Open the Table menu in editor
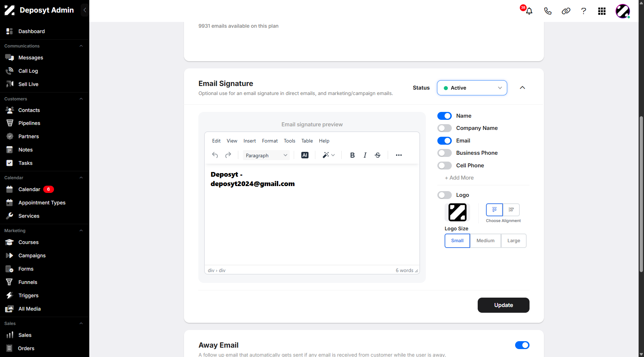644x357 pixels. coord(307,141)
